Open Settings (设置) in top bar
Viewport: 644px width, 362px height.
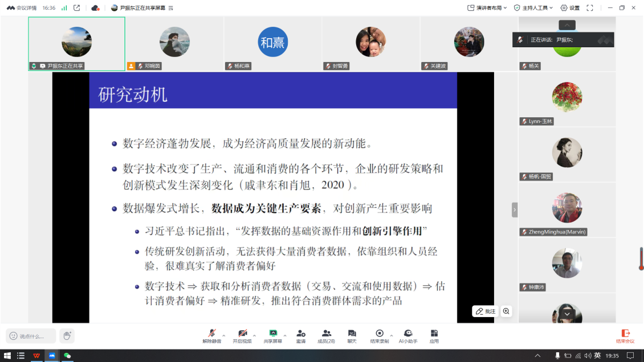[x=570, y=8]
